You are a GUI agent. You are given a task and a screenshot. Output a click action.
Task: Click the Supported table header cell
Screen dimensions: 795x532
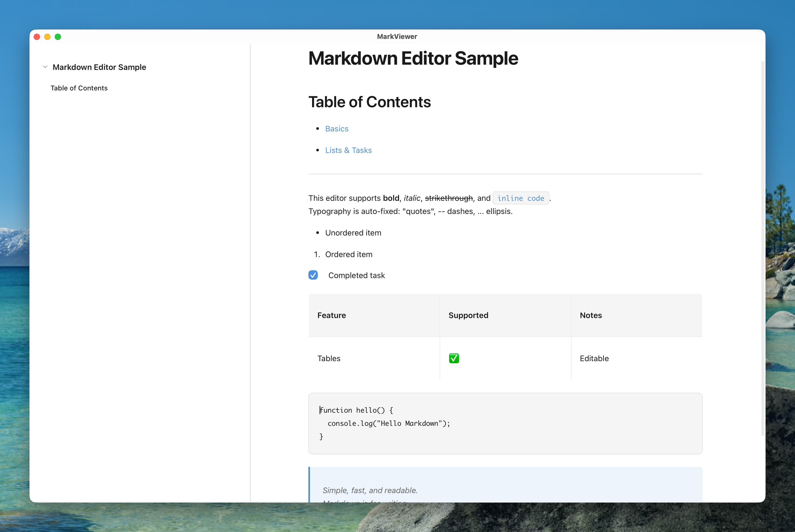[468, 315]
